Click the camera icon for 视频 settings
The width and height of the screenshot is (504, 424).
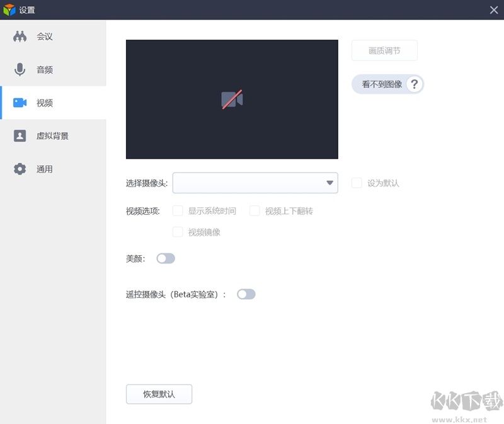pyautogui.click(x=20, y=102)
